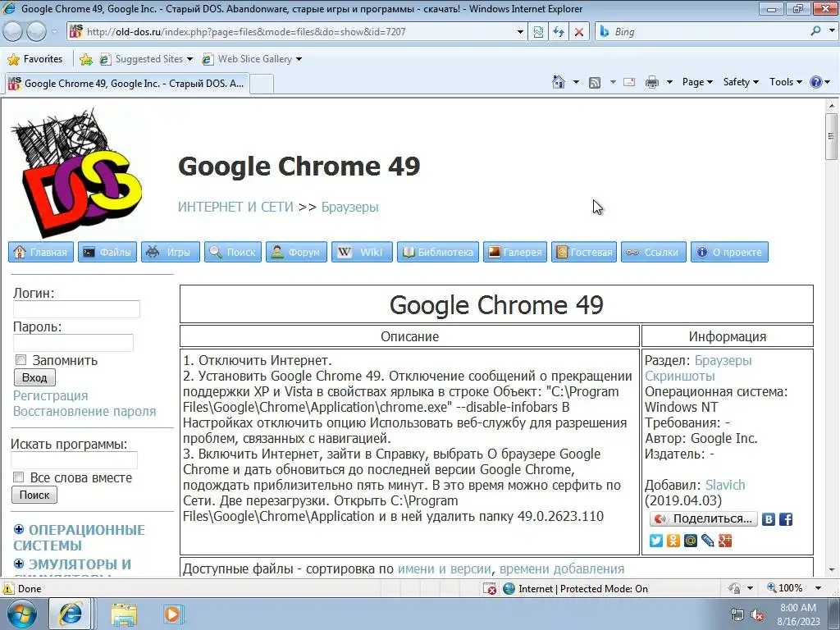Go back with the browser back arrow

point(13,32)
